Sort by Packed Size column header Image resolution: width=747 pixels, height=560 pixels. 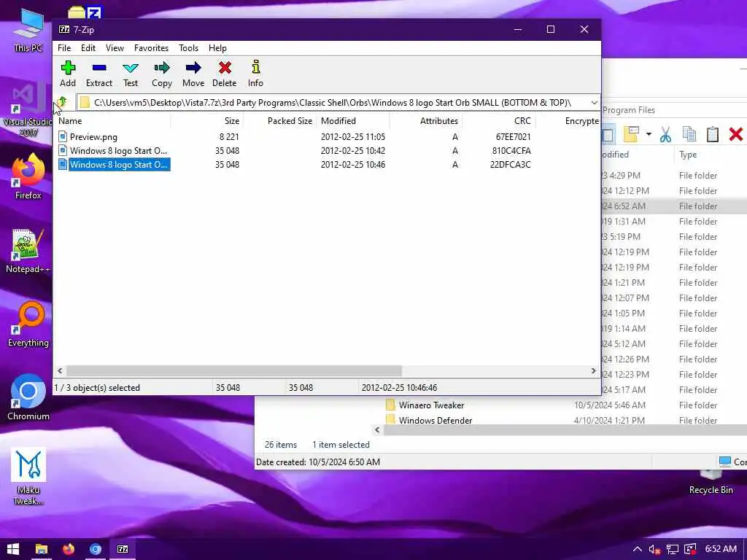tap(280, 121)
